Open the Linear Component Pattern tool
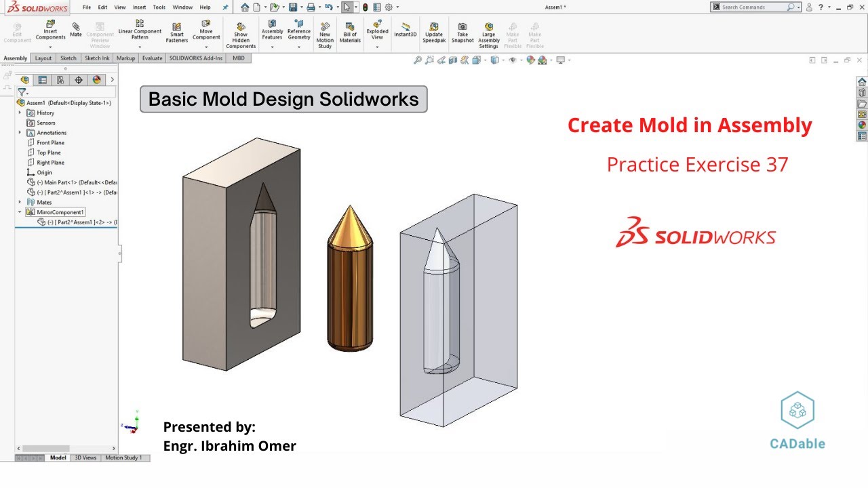This screenshot has height=488, width=868. pyautogui.click(x=140, y=30)
